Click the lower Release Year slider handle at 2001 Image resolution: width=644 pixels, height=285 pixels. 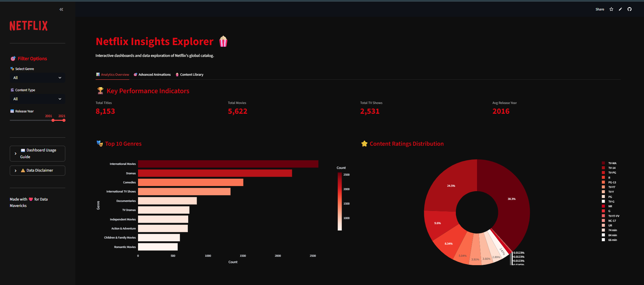tap(53, 120)
